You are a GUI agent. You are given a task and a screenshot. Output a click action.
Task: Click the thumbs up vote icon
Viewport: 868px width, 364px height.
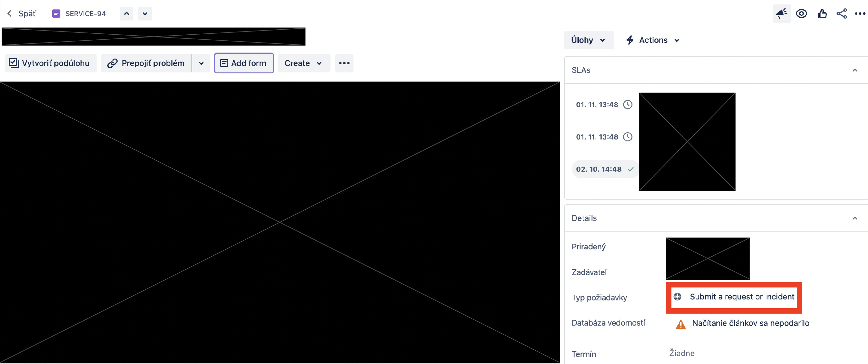point(822,14)
